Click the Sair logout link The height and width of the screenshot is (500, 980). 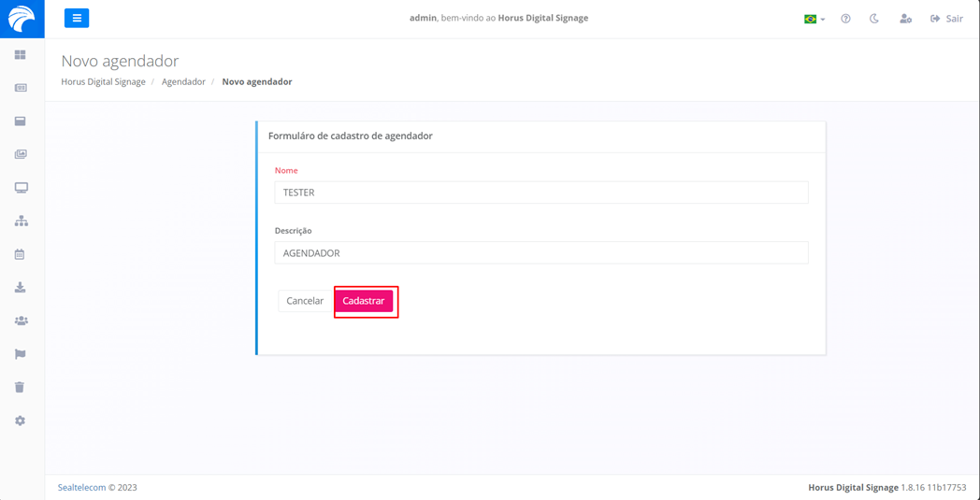(946, 19)
